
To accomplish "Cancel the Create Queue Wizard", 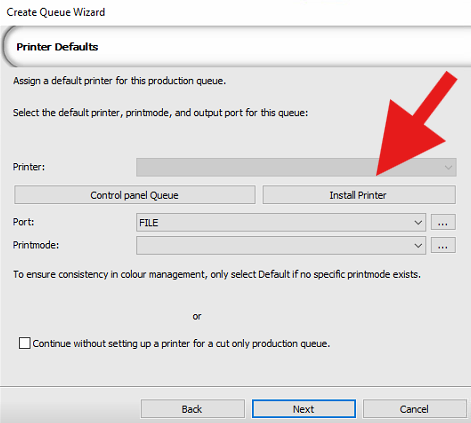I will (x=414, y=409).
